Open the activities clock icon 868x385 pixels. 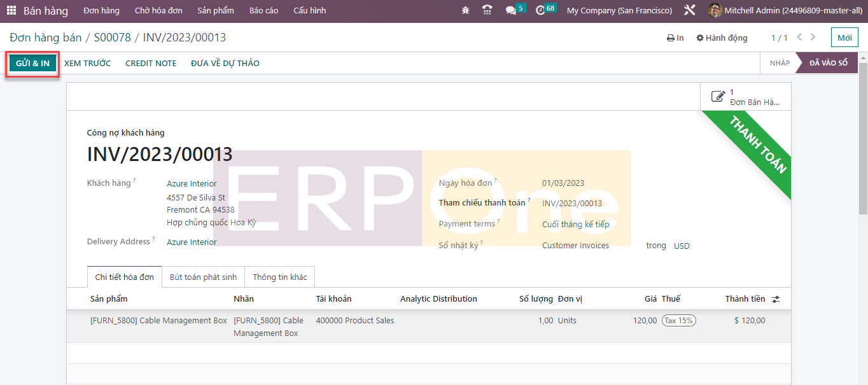tap(540, 11)
